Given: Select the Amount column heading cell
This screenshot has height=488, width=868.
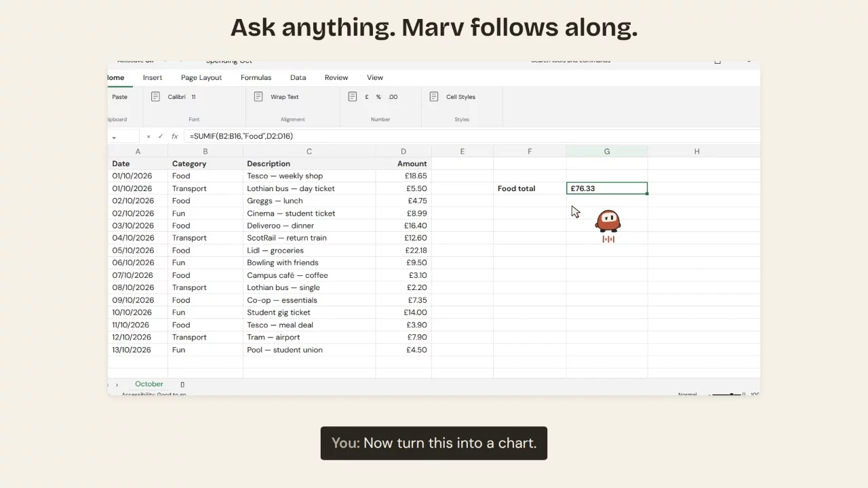Looking at the screenshot, I should tap(403, 164).
